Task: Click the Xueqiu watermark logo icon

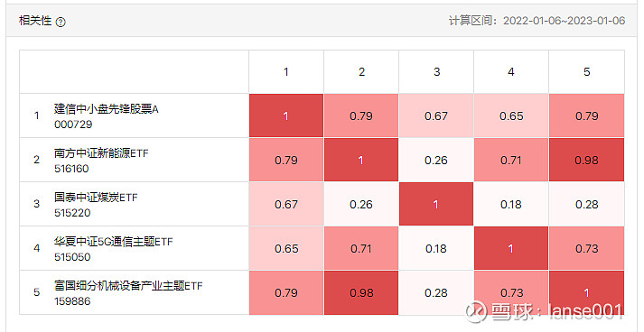Action: coord(476,310)
